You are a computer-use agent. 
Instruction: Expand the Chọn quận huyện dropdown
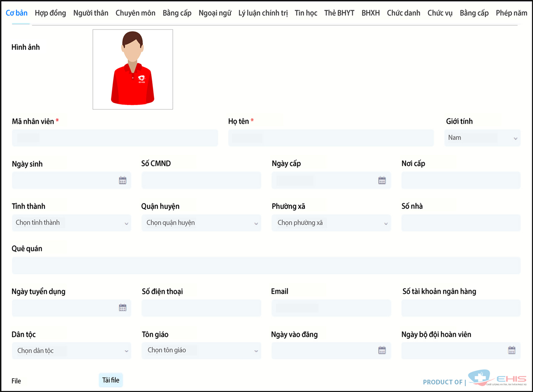201,223
